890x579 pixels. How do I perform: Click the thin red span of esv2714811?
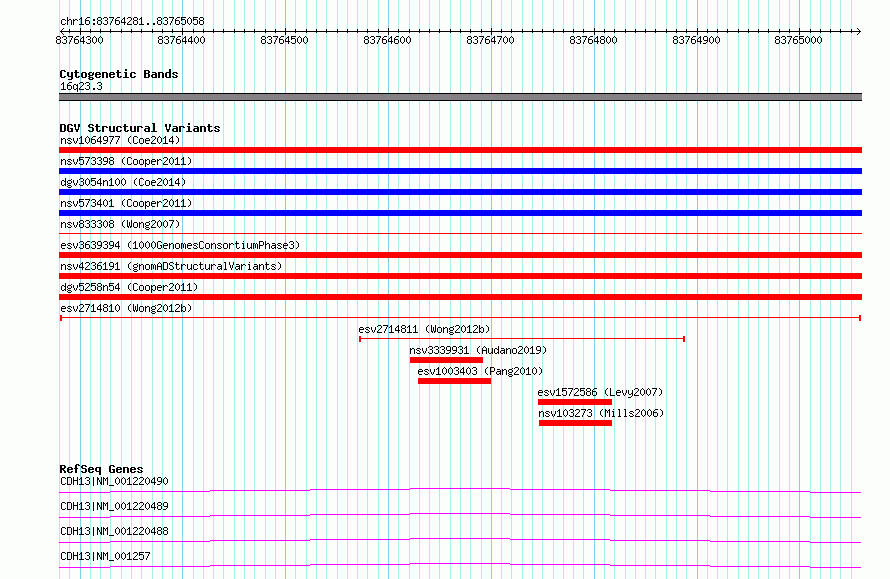point(522,339)
